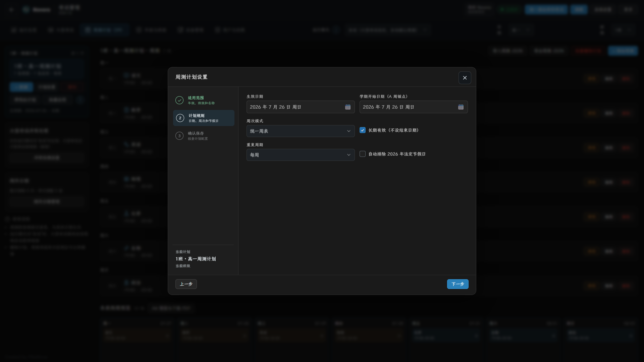
Task: Click the green checkmark icon for 适用范围
Action: [179, 100]
